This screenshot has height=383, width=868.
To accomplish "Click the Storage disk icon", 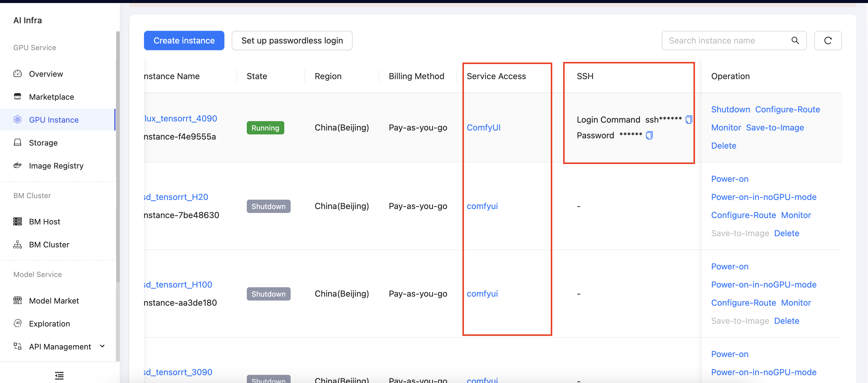I will 18,142.
